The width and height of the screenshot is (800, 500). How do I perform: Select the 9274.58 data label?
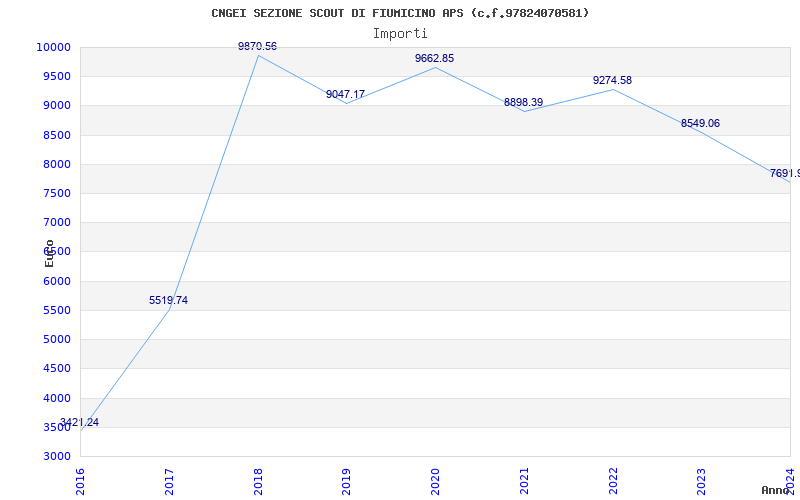click(x=612, y=81)
